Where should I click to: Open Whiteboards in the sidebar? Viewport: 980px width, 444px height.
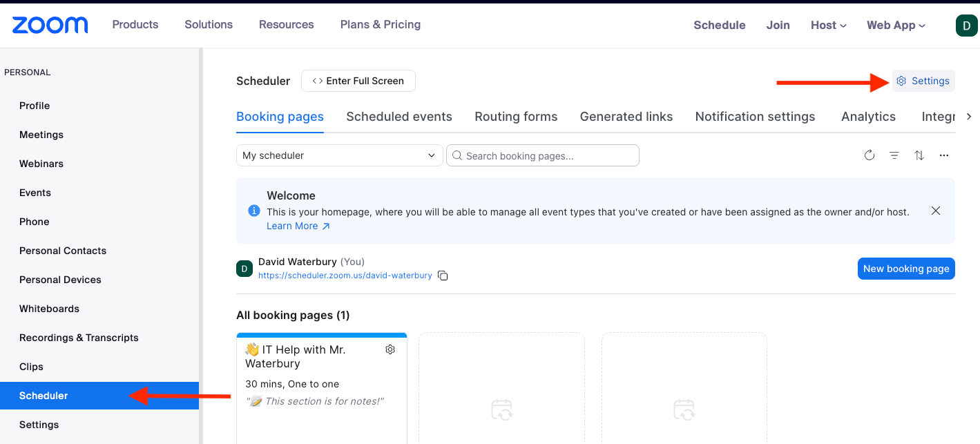tap(49, 309)
